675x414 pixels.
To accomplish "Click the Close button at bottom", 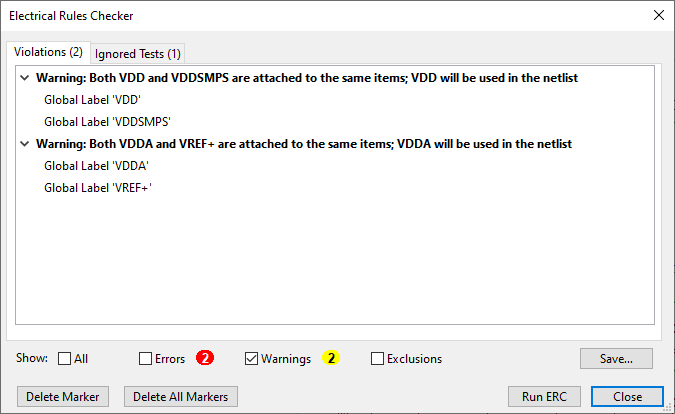I will click(627, 396).
